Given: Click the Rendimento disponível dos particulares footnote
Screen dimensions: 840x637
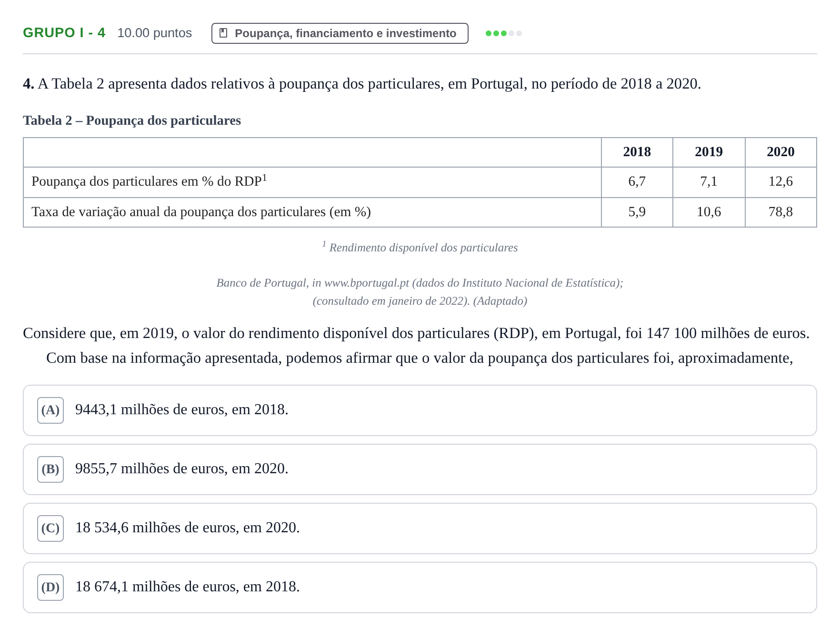Looking at the screenshot, I should click(420, 247).
